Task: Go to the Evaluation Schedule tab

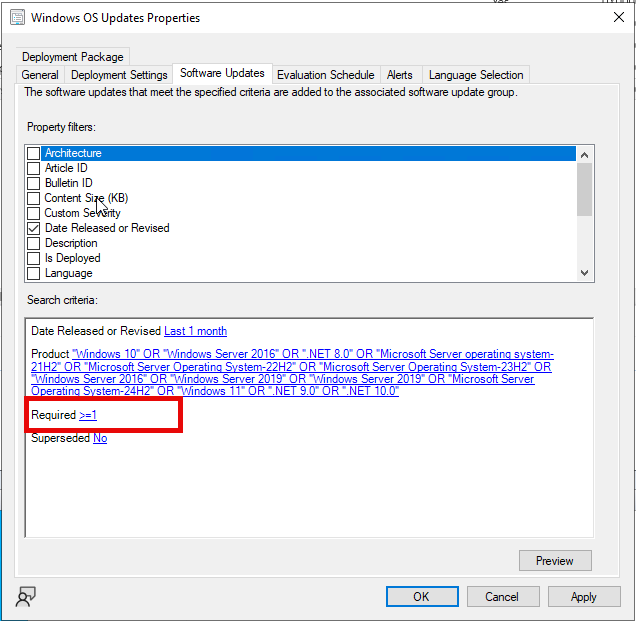Action: pyautogui.click(x=326, y=75)
